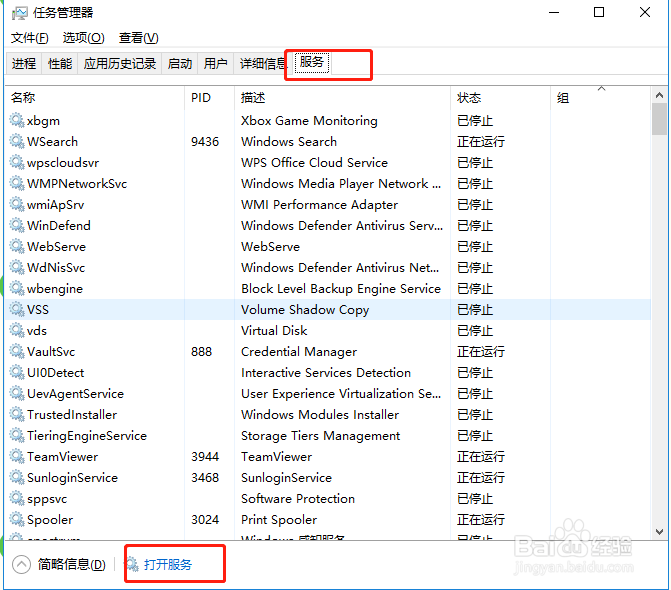The width and height of the screenshot is (671, 590).
Task: Click PID 888 for VaultSvc
Action: click(202, 352)
